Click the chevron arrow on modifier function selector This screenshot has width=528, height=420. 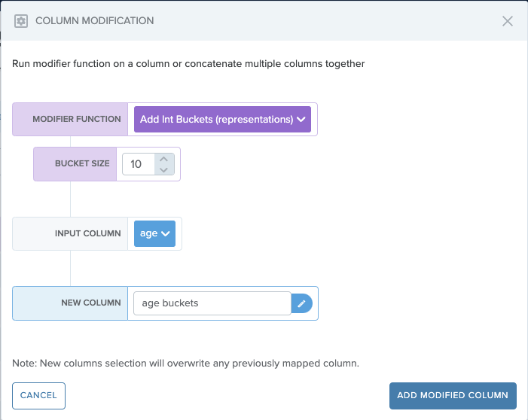pyautogui.click(x=301, y=119)
